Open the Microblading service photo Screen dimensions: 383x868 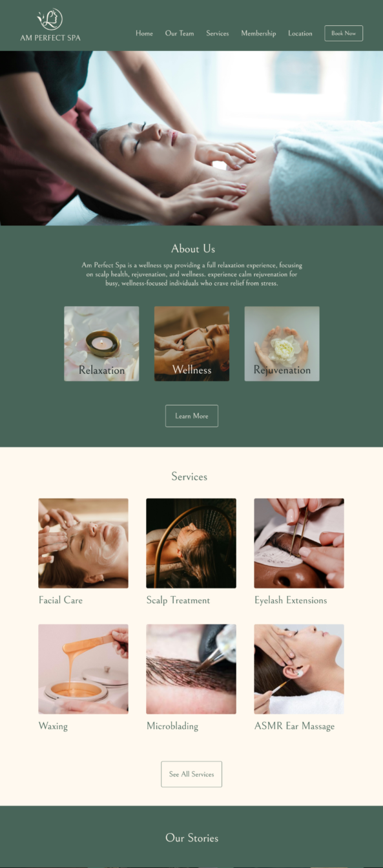191,669
